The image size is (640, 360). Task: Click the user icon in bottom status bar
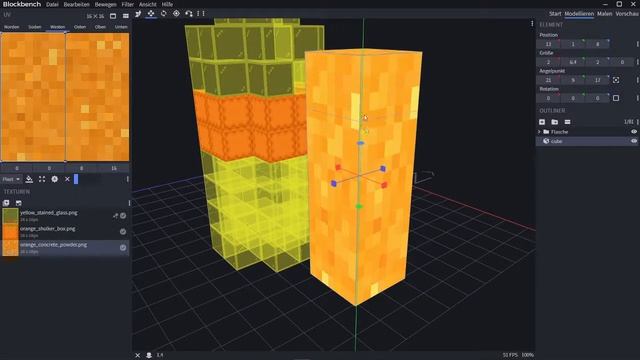[x=149, y=355]
